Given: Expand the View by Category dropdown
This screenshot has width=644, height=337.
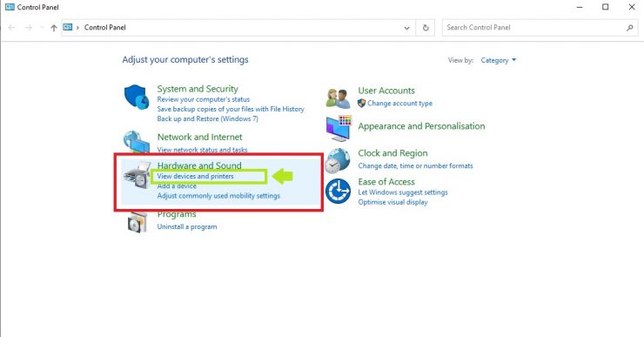Looking at the screenshot, I should pos(498,60).
